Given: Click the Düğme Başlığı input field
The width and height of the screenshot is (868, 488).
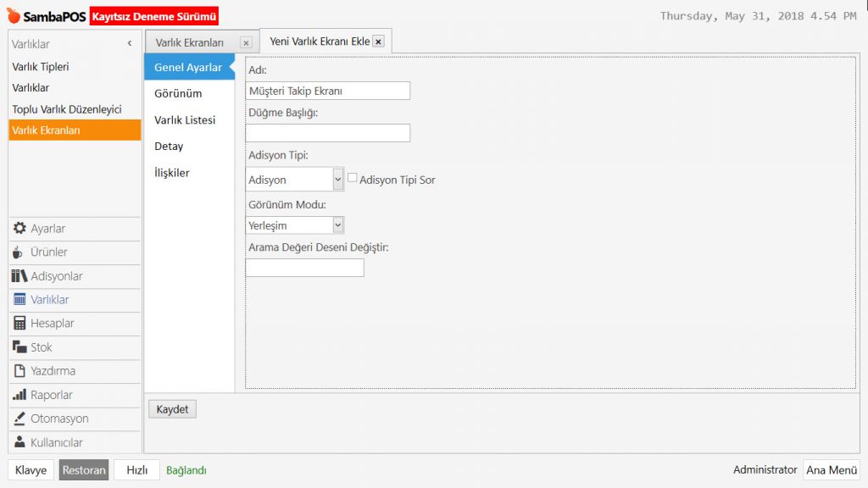Looking at the screenshot, I should coord(327,133).
